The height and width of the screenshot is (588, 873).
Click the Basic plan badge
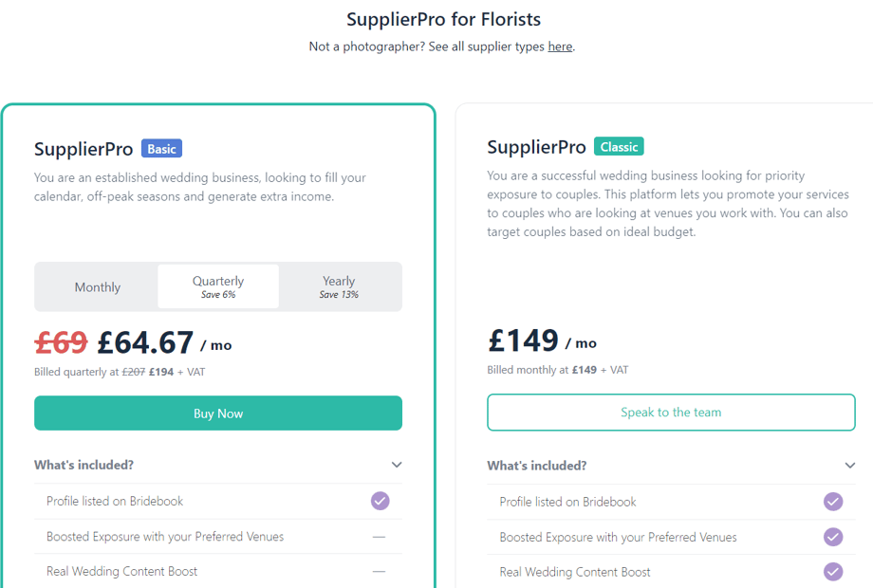(161, 149)
